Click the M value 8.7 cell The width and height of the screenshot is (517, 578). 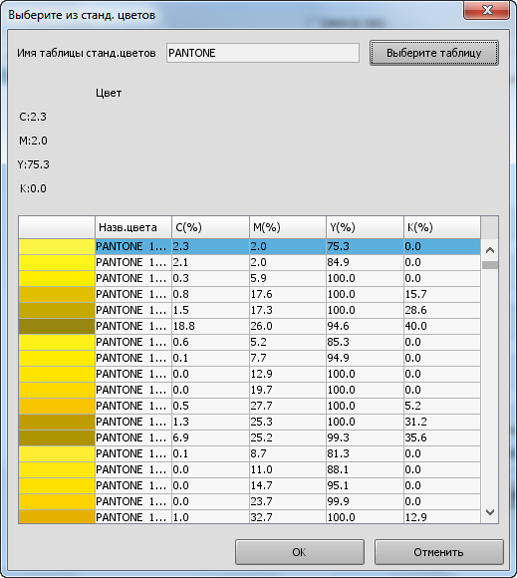coord(288,454)
